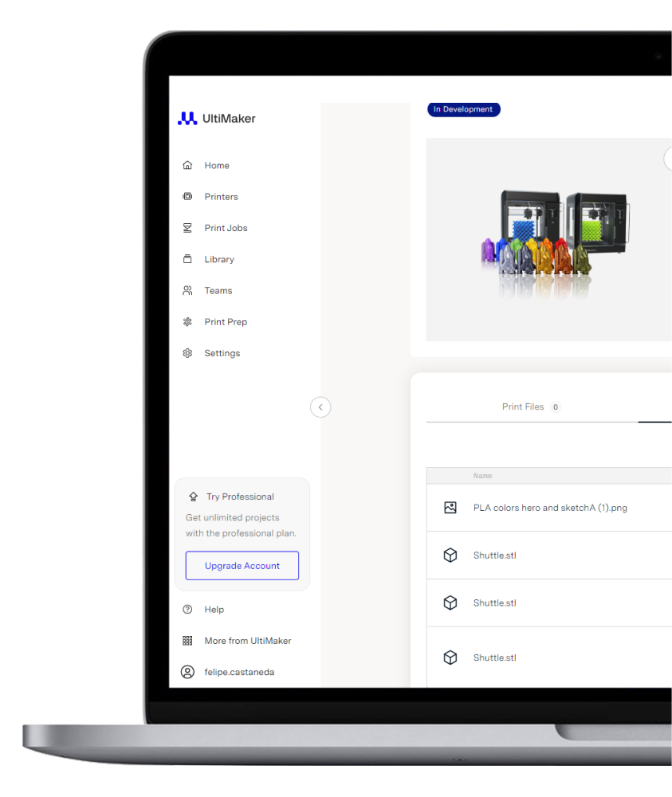Click the Printers sidebar icon
Viewport: 672px width, 797px height.
[x=188, y=197]
